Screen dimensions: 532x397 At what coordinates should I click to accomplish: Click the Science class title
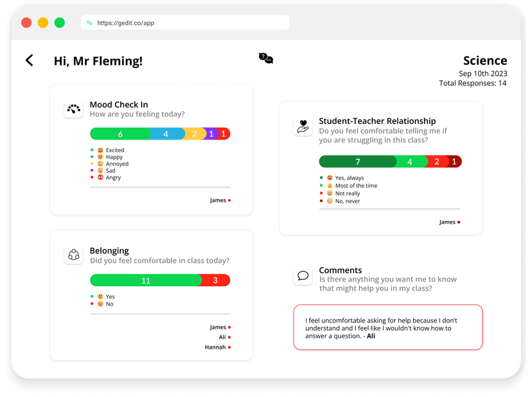point(484,61)
